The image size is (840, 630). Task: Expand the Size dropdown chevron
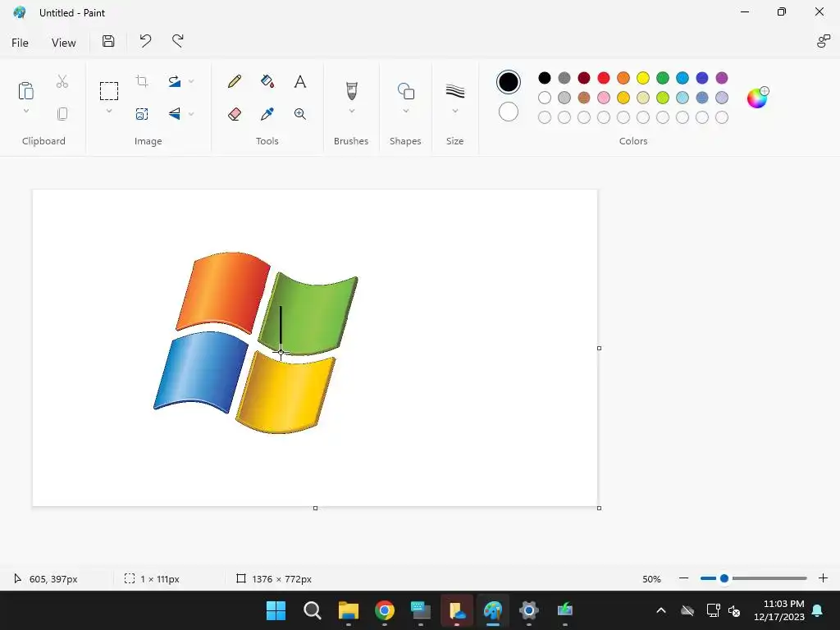[x=454, y=111]
